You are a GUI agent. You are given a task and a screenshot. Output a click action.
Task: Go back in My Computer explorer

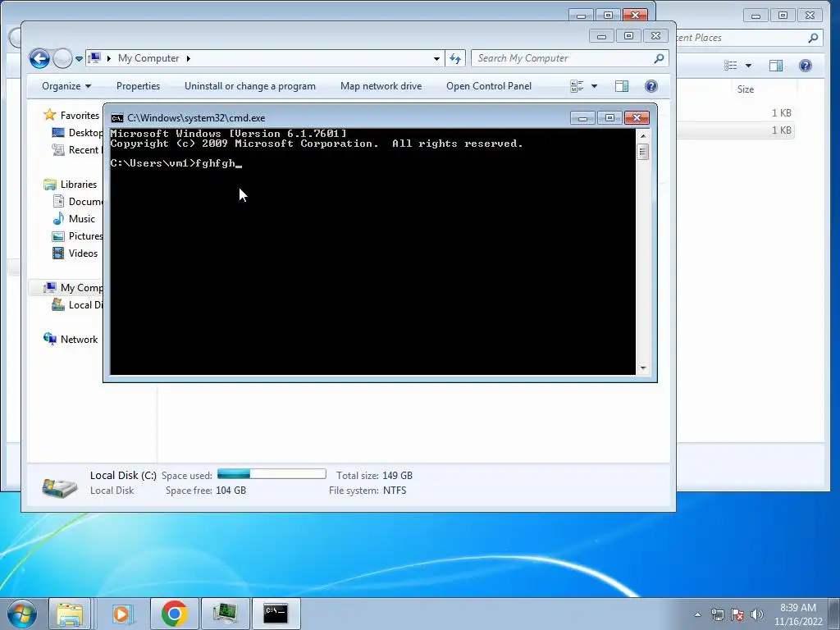[39, 58]
